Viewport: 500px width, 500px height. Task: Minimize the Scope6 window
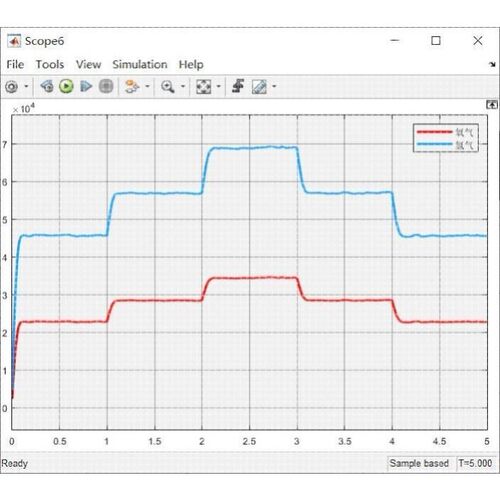pos(395,40)
